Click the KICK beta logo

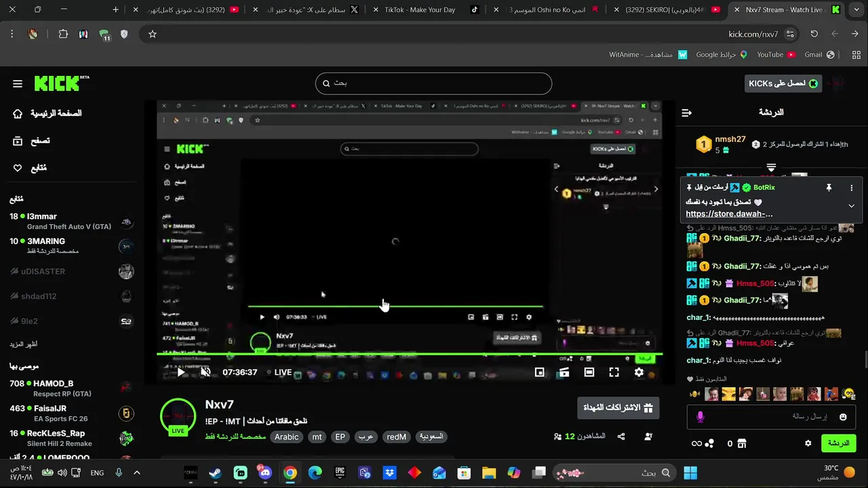[62, 83]
